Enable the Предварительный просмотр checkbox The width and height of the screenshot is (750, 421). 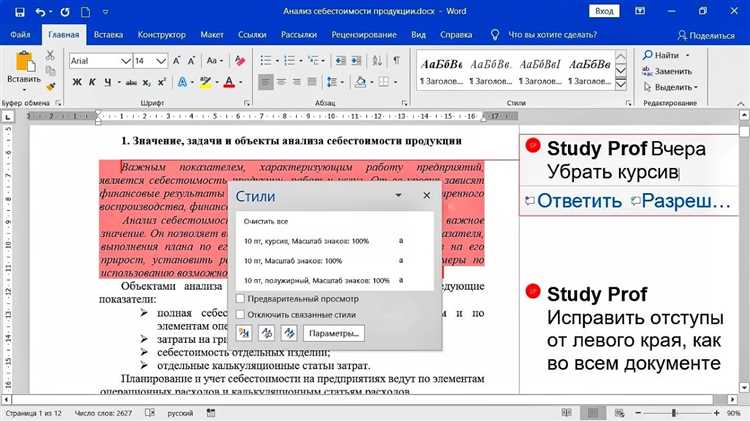[x=240, y=299]
